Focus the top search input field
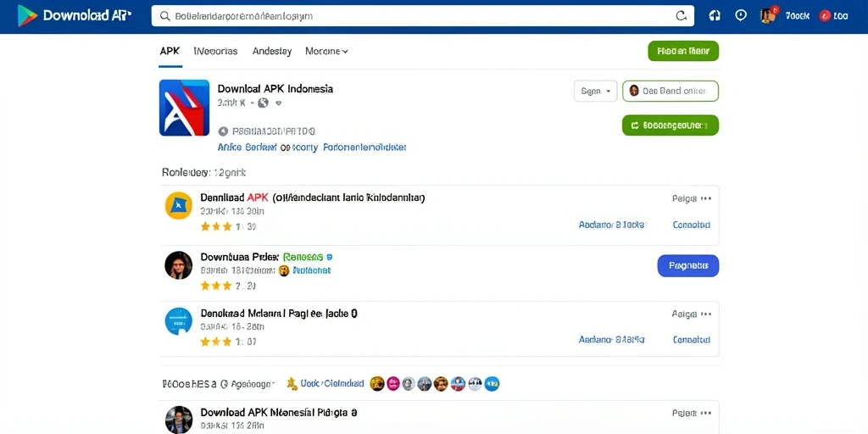The height and width of the screenshot is (434, 868). click(422, 16)
